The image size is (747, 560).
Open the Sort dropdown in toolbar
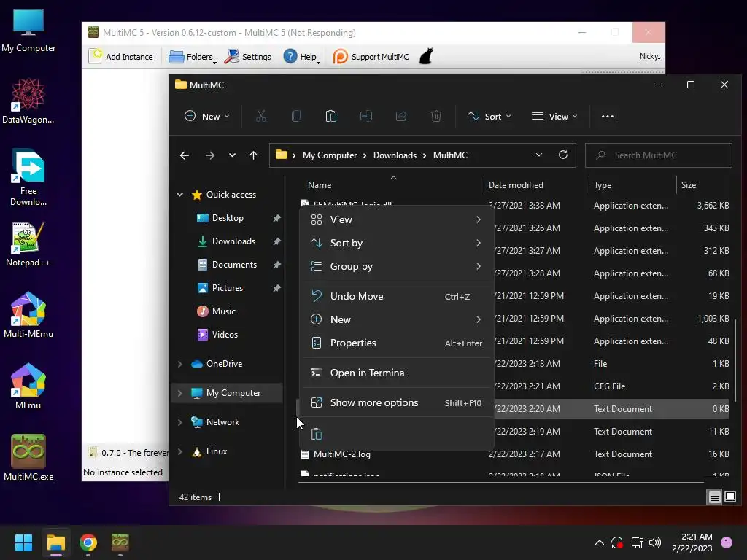click(489, 116)
